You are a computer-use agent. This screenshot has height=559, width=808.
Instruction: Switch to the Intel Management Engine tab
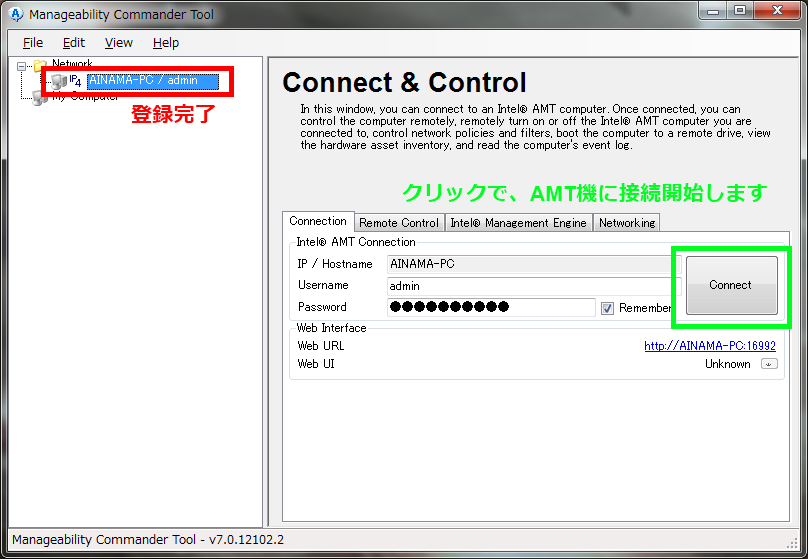[518, 223]
